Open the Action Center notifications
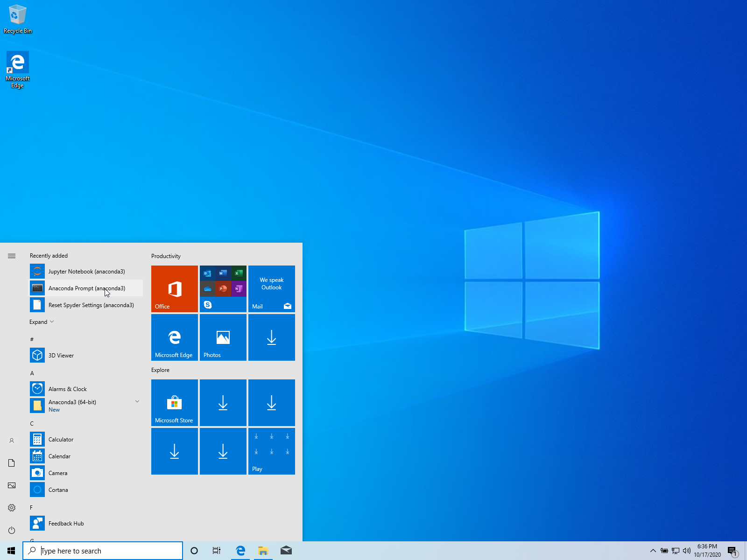747x560 pixels. click(x=733, y=551)
